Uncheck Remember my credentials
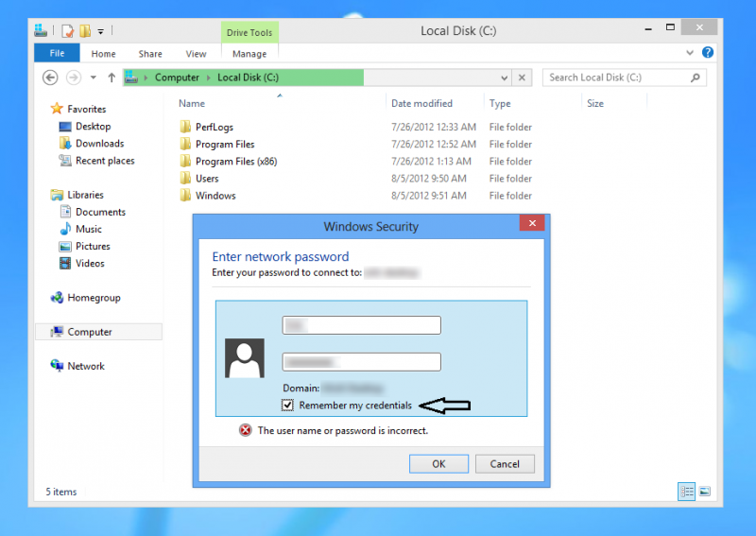756x536 pixels. 288,405
